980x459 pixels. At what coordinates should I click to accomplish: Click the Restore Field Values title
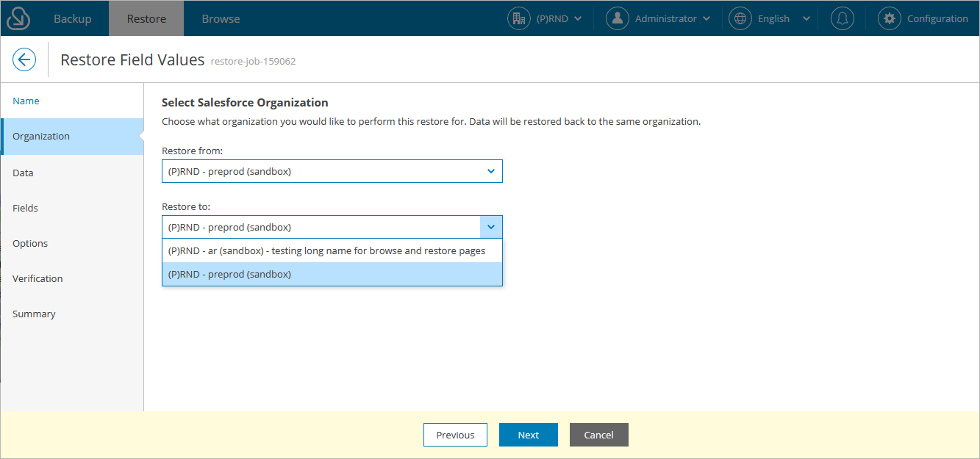point(132,59)
